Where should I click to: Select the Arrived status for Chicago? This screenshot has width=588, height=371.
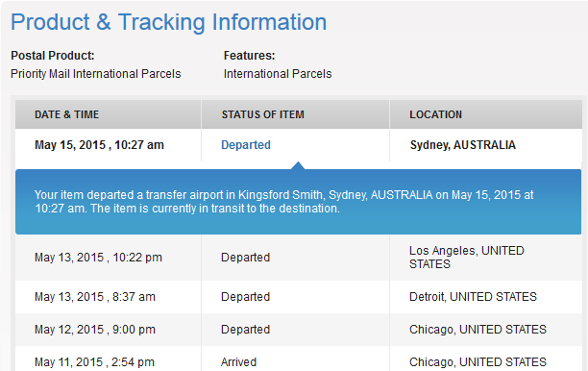tap(238, 362)
